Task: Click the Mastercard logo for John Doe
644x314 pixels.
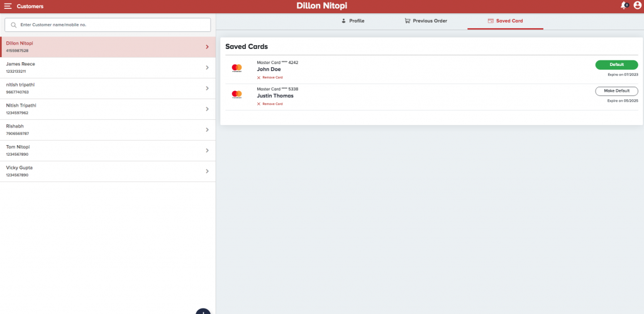Action: [x=236, y=68]
